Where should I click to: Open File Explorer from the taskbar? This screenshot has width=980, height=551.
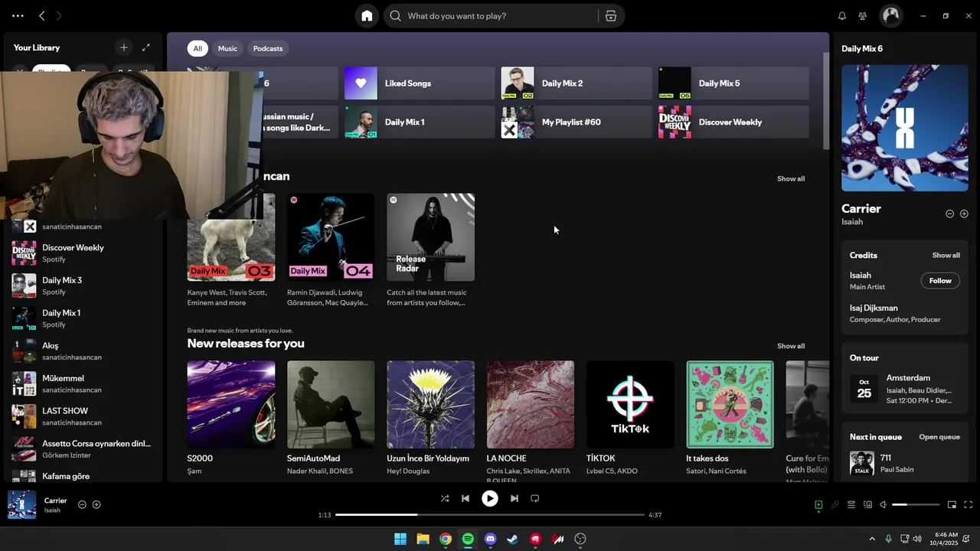coord(423,539)
